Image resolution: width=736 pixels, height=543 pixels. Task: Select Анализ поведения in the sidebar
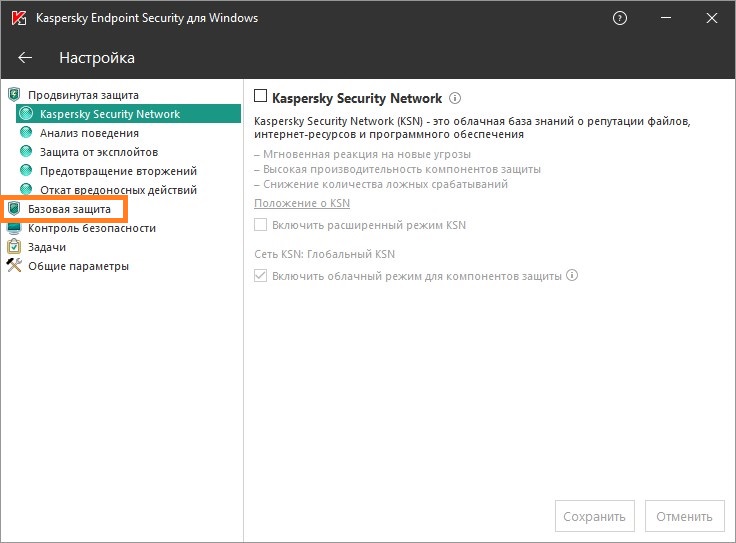pyautogui.click(x=89, y=133)
